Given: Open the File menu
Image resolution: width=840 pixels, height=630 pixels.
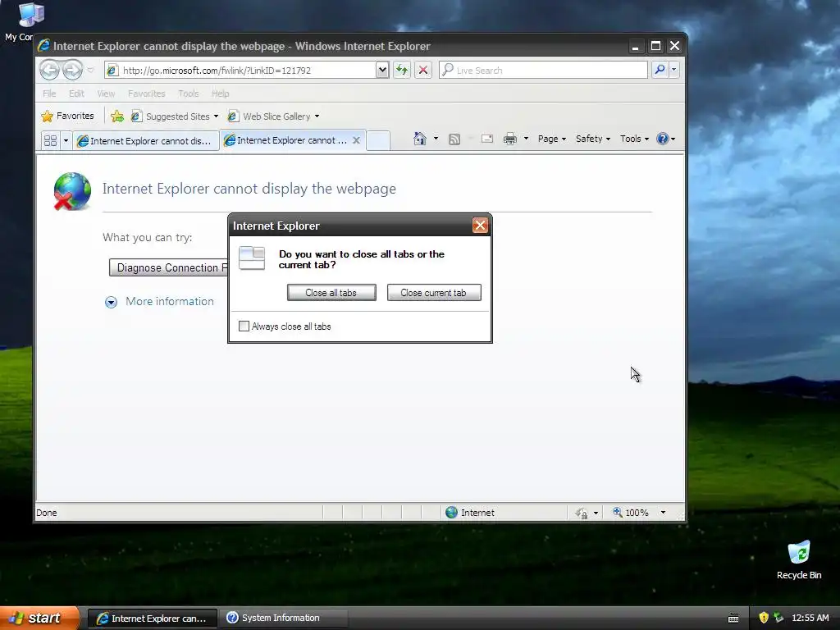Looking at the screenshot, I should point(49,94).
